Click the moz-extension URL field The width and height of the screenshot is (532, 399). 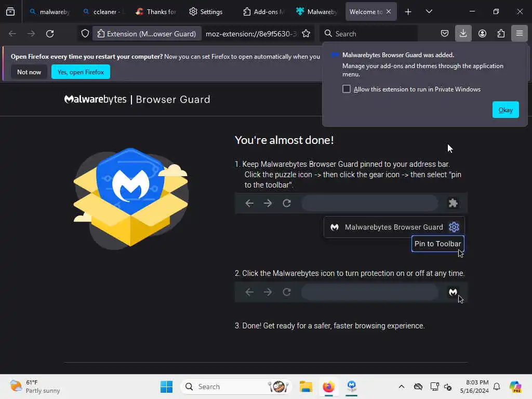(x=251, y=34)
